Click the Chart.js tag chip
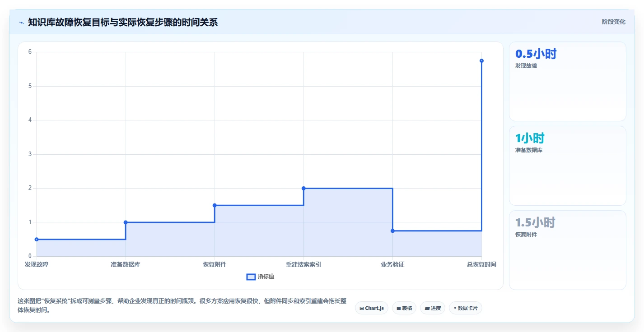 coord(372,308)
